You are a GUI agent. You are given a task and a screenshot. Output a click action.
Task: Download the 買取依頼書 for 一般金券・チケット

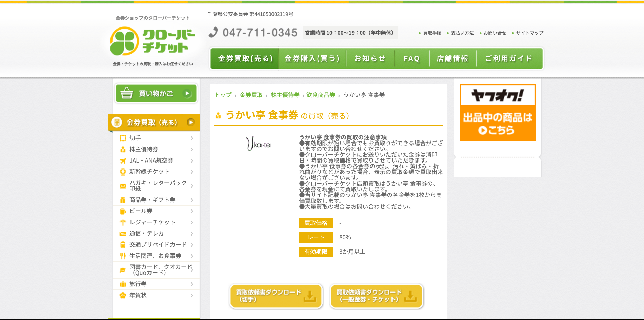point(377,296)
